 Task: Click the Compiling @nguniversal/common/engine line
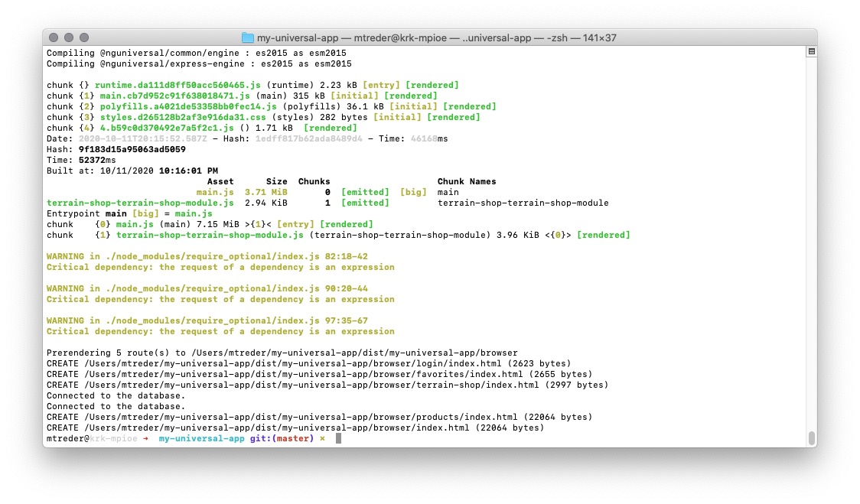coord(197,54)
